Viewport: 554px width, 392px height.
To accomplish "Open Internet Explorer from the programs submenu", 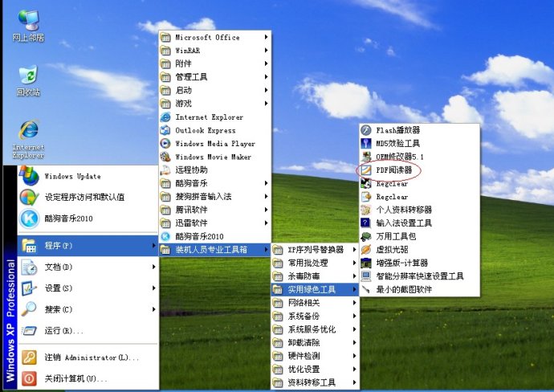I will pyautogui.click(x=215, y=117).
